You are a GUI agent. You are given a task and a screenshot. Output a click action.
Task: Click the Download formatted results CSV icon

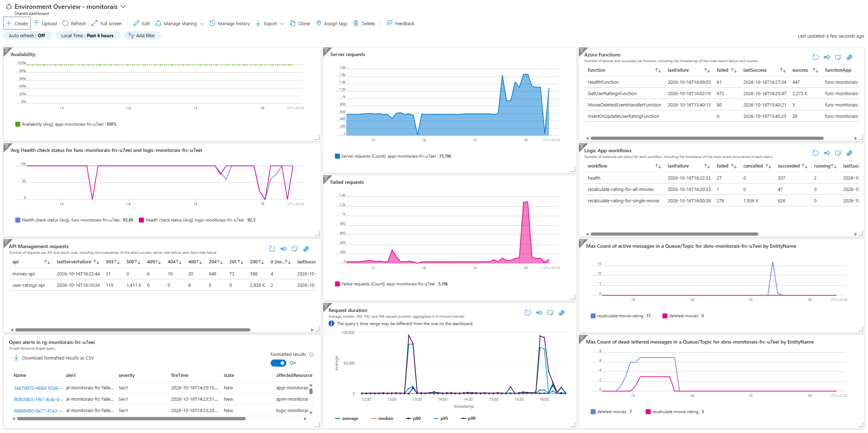(16, 358)
